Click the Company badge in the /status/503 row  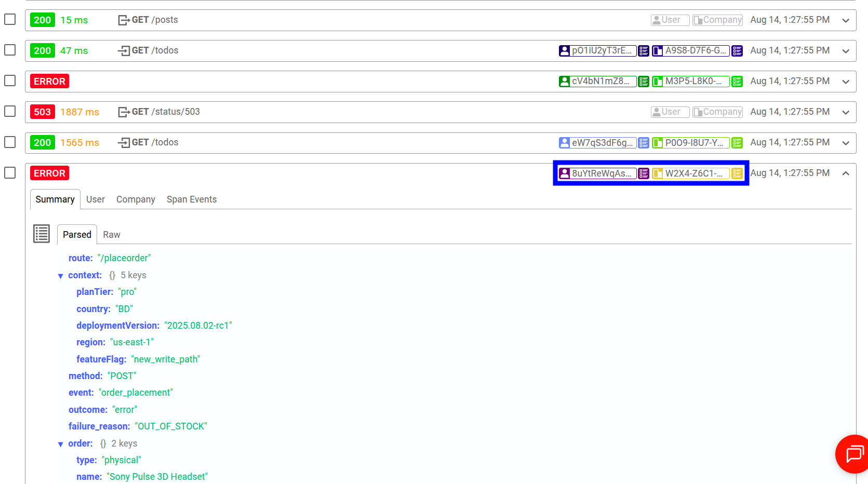point(717,111)
